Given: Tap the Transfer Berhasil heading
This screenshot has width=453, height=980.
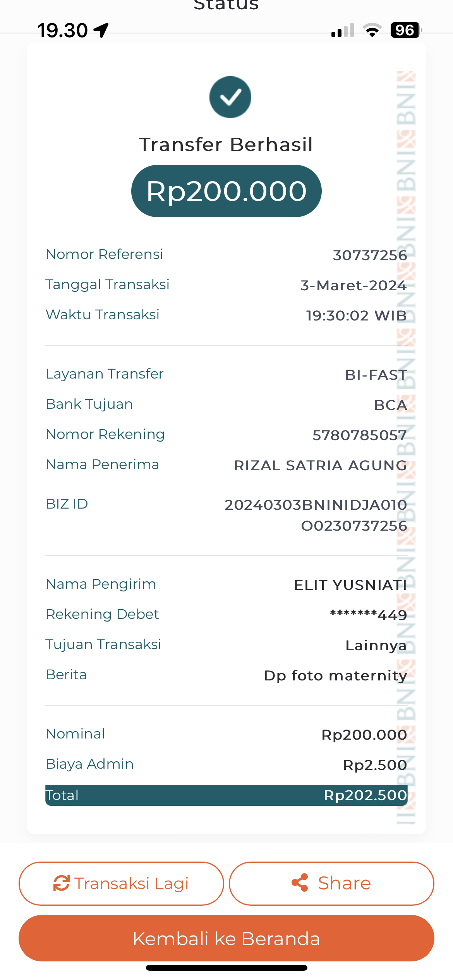Looking at the screenshot, I should pos(226,145).
